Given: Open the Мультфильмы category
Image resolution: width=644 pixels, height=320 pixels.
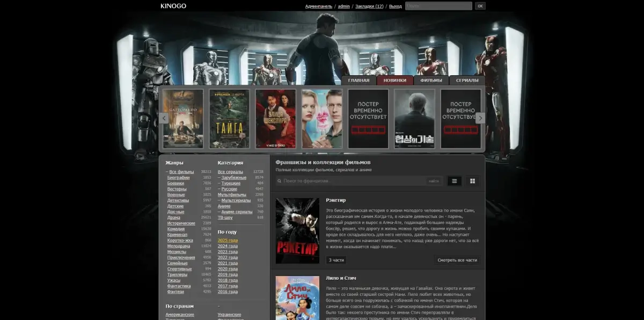Looking at the screenshot, I should 232,194.
